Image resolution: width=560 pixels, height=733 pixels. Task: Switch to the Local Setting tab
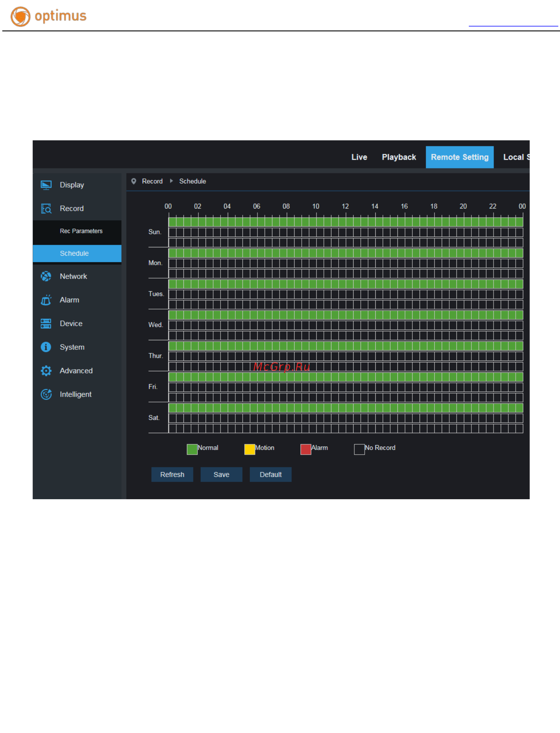516,157
